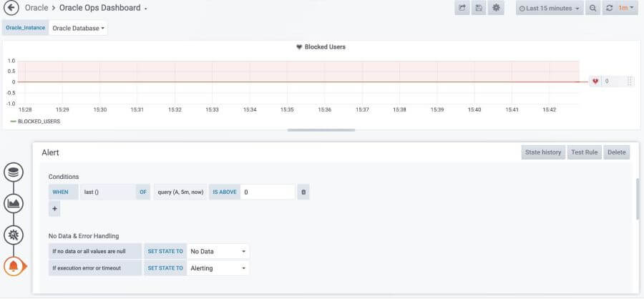Screen dimensions: 644x299
Task: Click the State history button
Action: point(543,152)
